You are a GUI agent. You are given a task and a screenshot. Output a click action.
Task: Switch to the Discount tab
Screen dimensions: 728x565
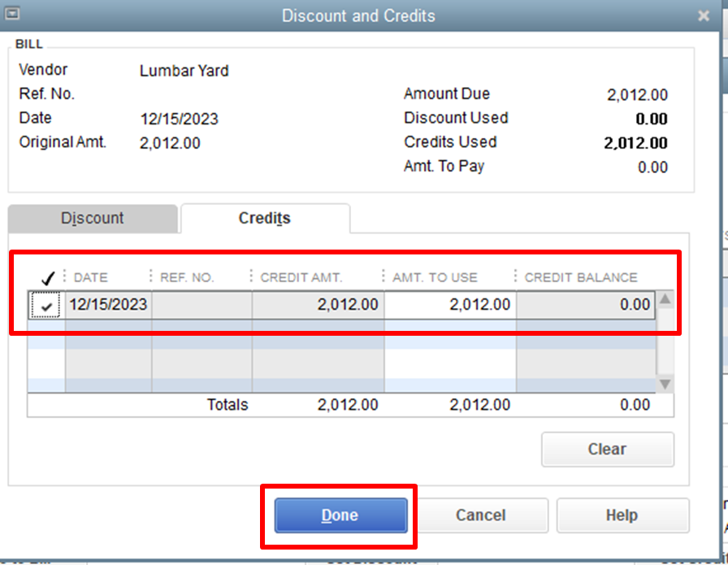tap(93, 218)
